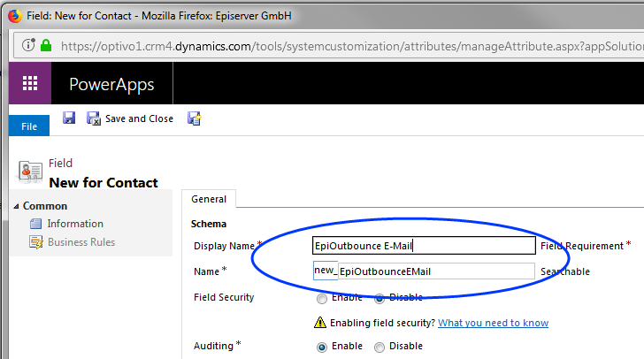Select Disable for Auditing
This screenshot has height=359, width=644.
click(x=379, y=347)
